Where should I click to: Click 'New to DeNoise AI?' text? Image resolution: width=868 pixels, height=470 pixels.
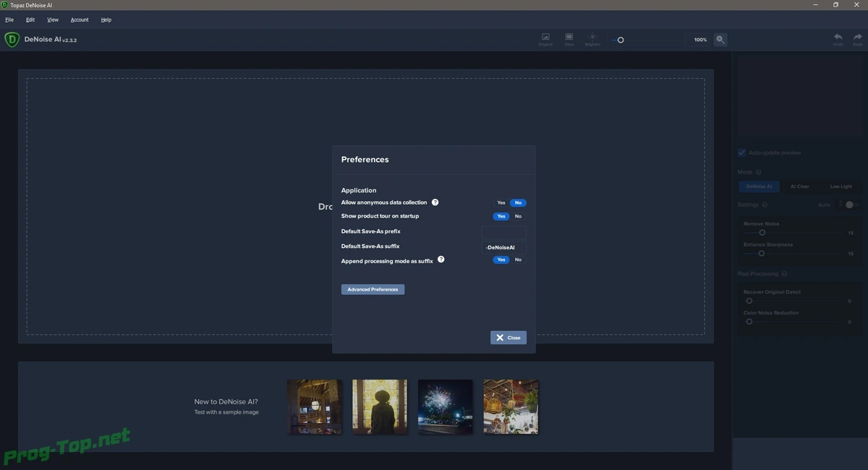click(x=226, y=401)
